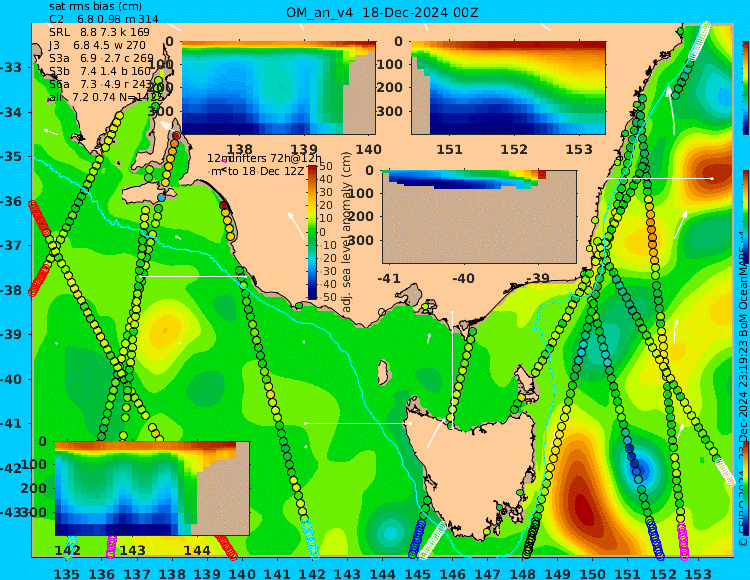Viewport: 750px width, 580px height.
Task: Click the S3b 7.4 1.4 statistics row
Action: pyautogui.click(x=99, y=71)
